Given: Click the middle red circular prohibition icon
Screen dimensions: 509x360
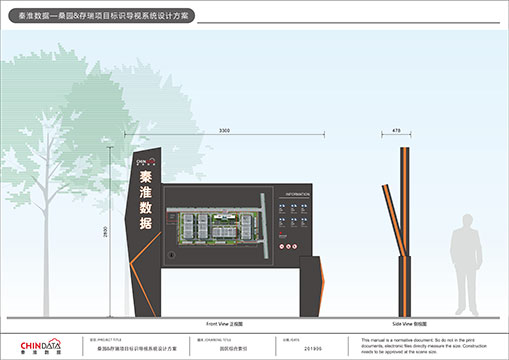Looking at the screenshot, I should (x=288, y=247).
